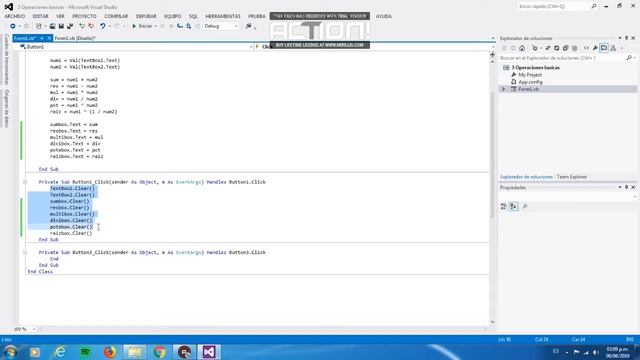Open the Cuadro de herramientas side tab
This screenshot has height=360, width=640.
pos(6,60)
